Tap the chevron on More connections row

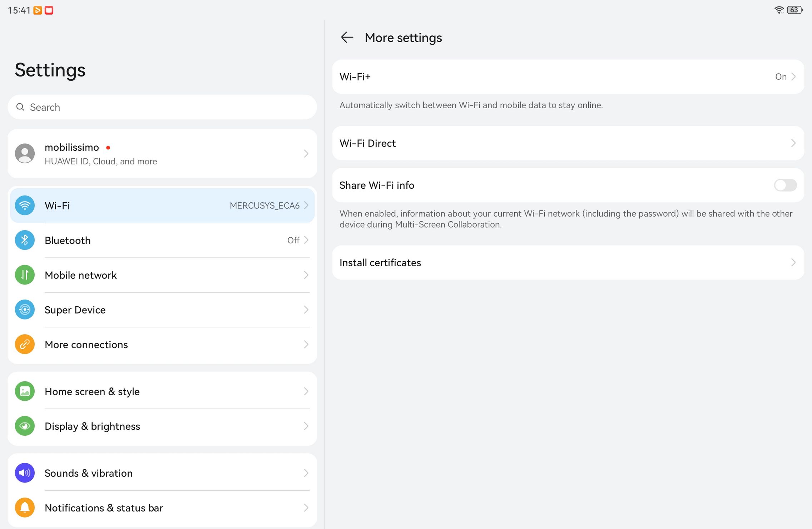306,344
